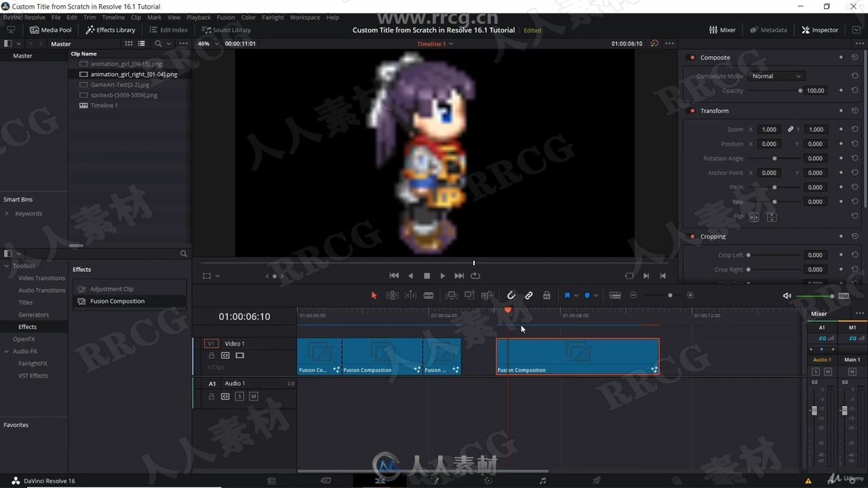The width and height of the screenshot is (868, 488).
Task: Toggle Loop playback button
Action: [475, 276]
